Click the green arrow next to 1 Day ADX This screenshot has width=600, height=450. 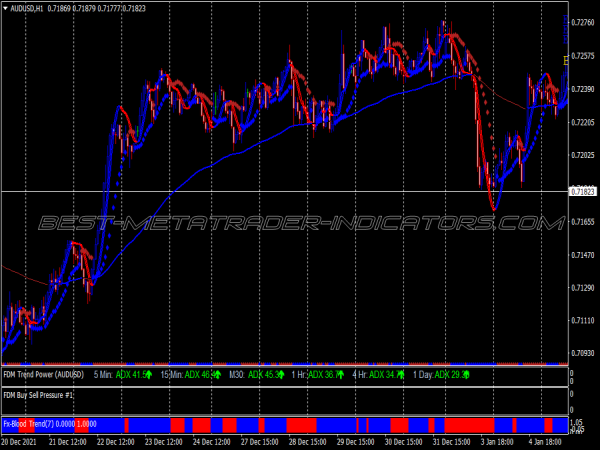(x=466, y=375)
